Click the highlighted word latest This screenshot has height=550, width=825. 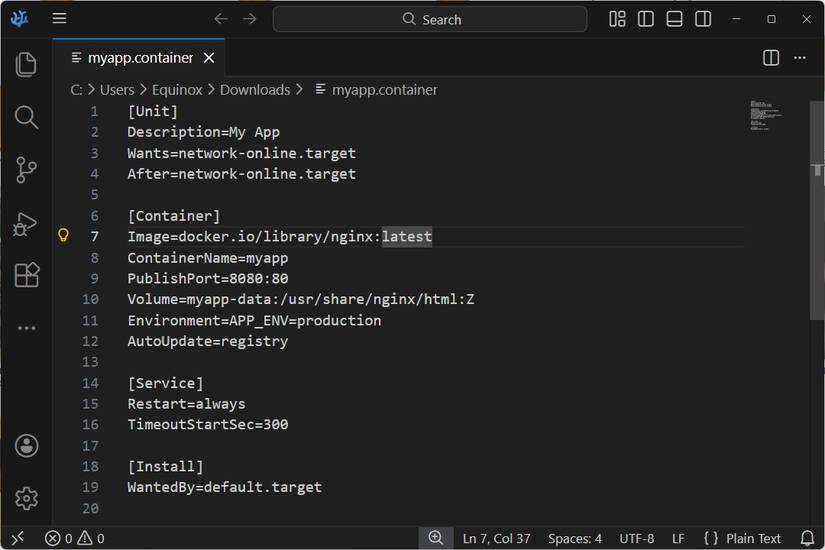pyautogui.click(x=407, y=236)
